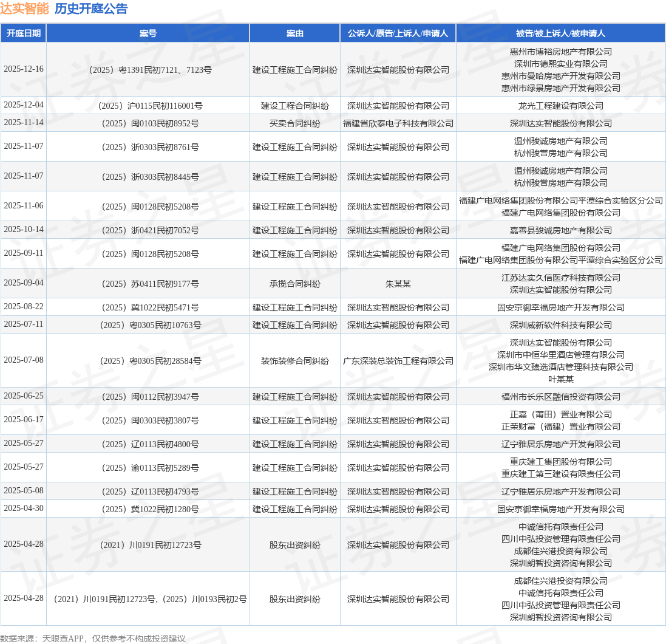Select the date 2025-06-17

tap(24, 420)
